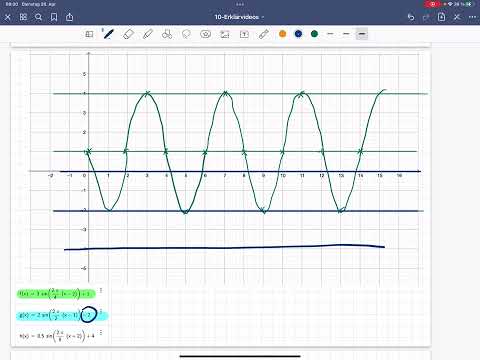
Task: Select the Image insert tool
Action: coord(225,34)
